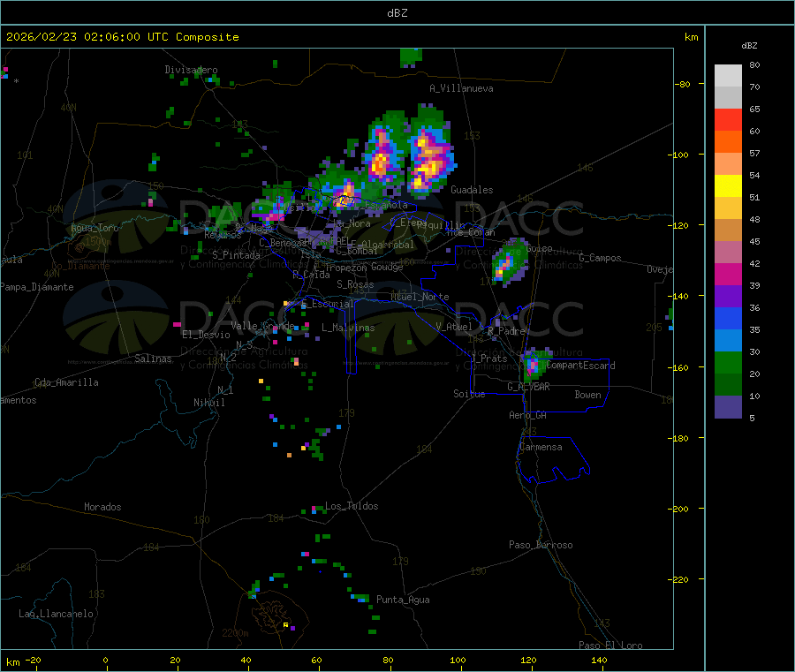Screen dimensions: 795x672
Task: Select the yellow 51 dBZ legend swatch
Action: (x=728, y=186)
